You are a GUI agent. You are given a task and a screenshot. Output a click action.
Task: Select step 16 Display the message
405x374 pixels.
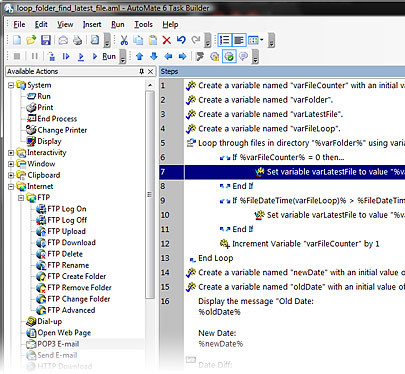pyautogui.click(x=282, y=333)
